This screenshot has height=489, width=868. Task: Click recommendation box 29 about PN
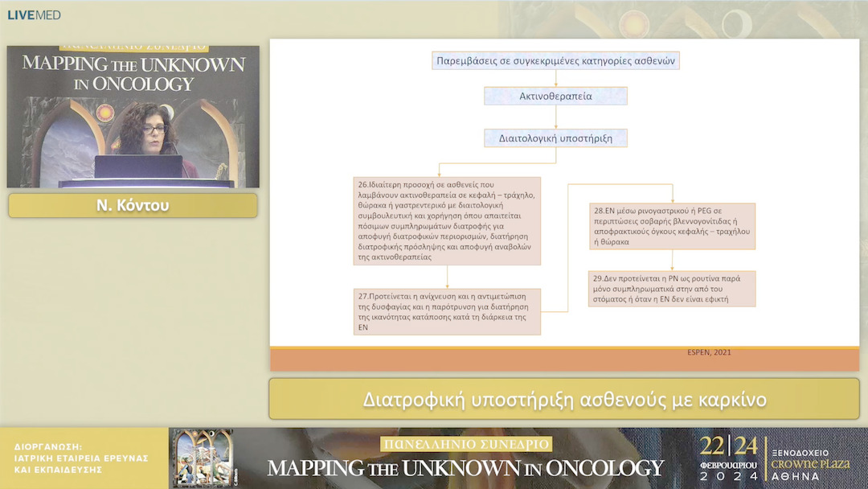[x=672, y=289]
